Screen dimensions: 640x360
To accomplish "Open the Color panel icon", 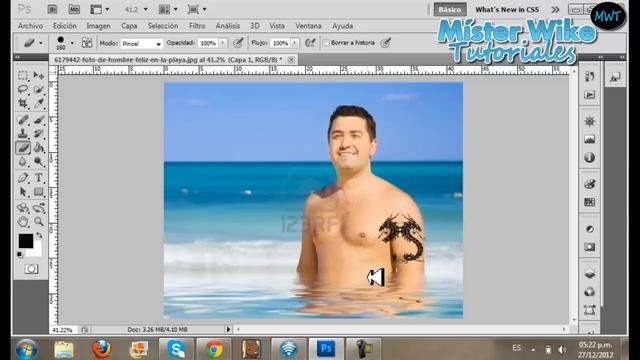I will coord(589,184).
